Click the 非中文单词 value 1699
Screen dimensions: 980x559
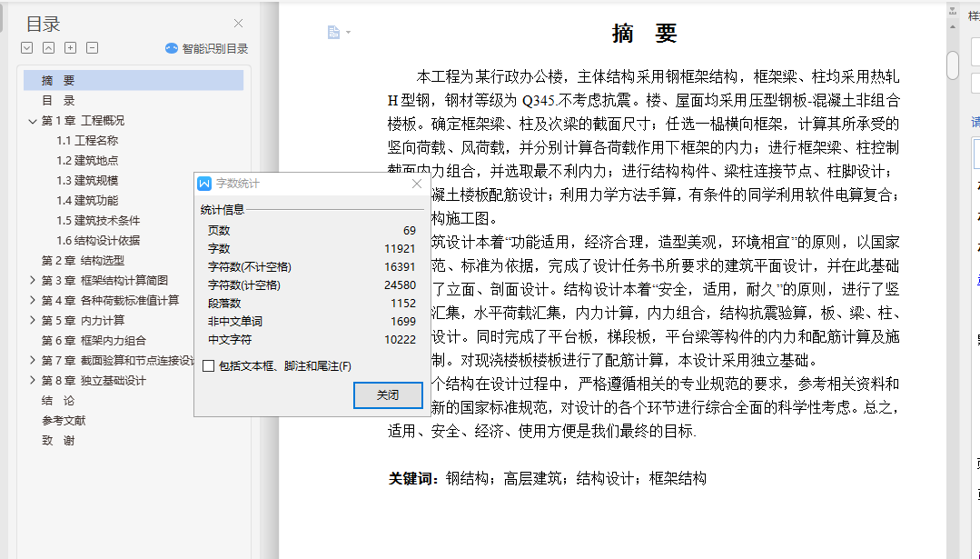[x=403, y=322]
